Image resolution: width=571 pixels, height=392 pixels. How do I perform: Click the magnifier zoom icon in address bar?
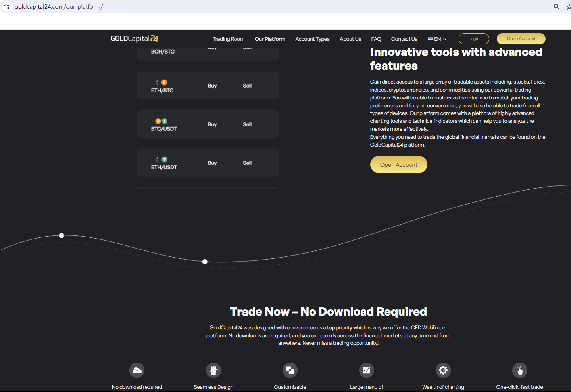pos(556,7)
